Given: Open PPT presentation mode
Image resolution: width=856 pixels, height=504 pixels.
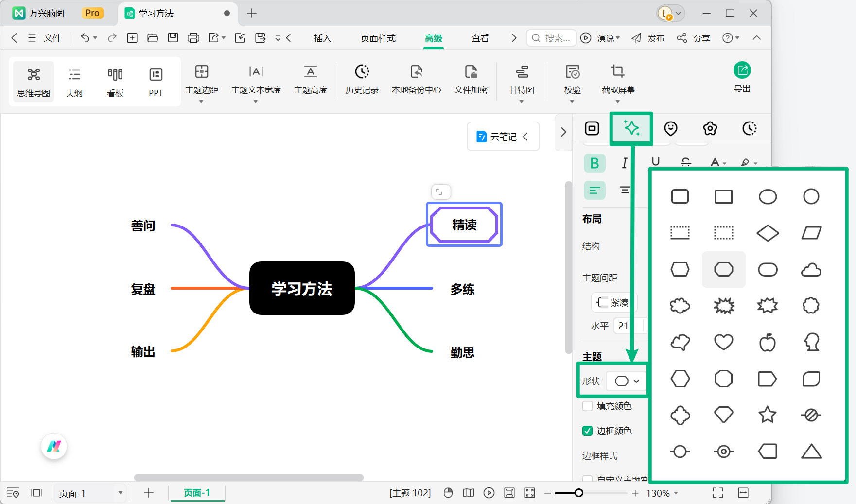Looking at the screenshot, I should pyautogui.click(x=156, y=82).
